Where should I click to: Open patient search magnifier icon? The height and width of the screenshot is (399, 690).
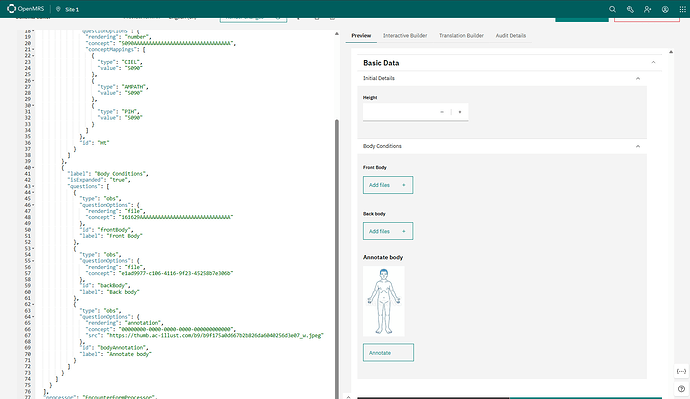[x=612, y=9]
